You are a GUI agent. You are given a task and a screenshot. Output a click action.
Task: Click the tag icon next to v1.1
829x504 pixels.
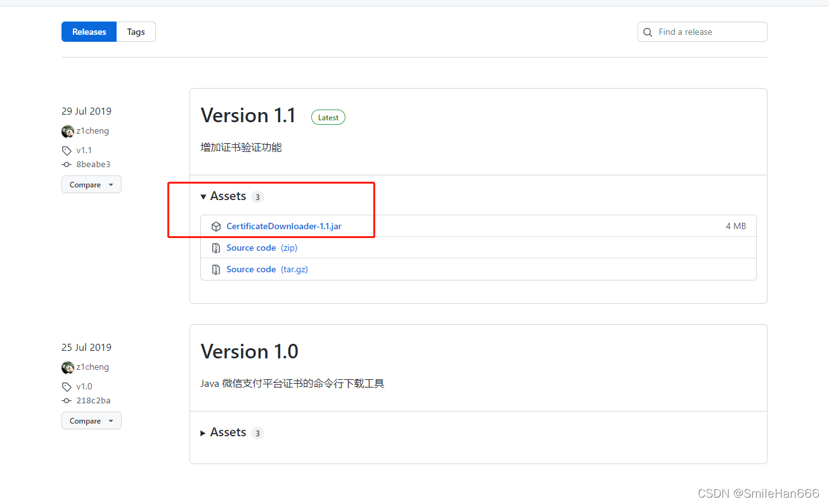tap(67, 151)
